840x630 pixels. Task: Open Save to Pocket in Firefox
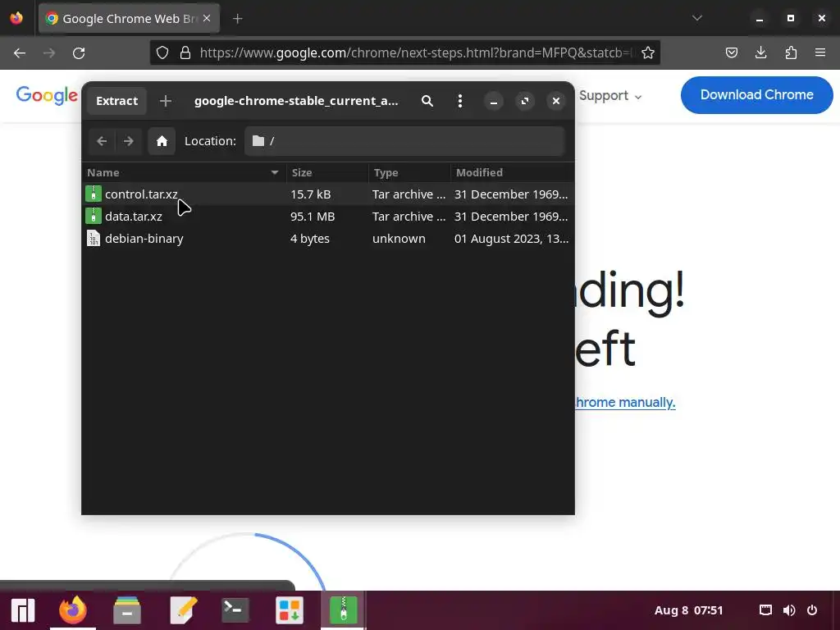point(731,52)
